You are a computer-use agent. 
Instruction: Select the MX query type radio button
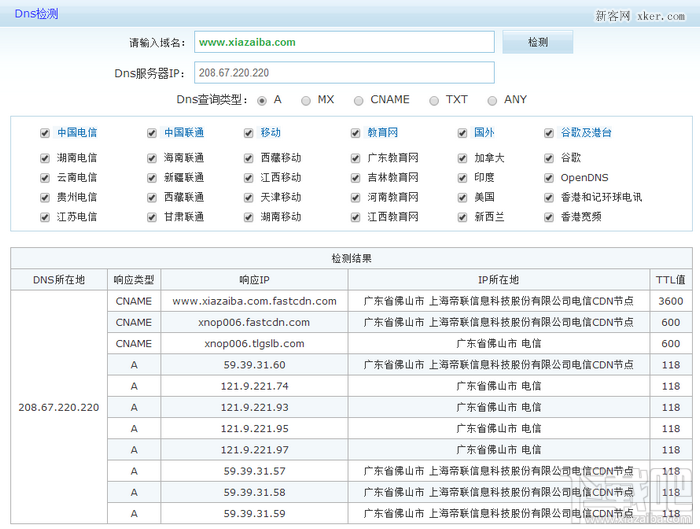click(x=306, y=100)
